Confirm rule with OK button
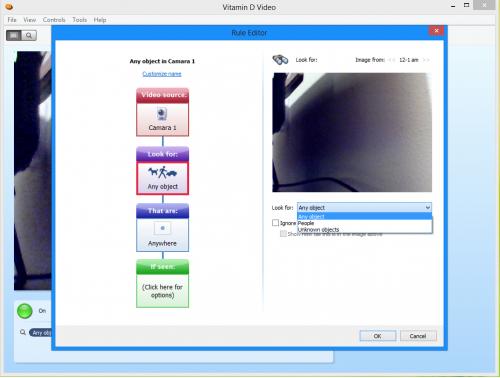500x378 pixels. click(378, 336)
